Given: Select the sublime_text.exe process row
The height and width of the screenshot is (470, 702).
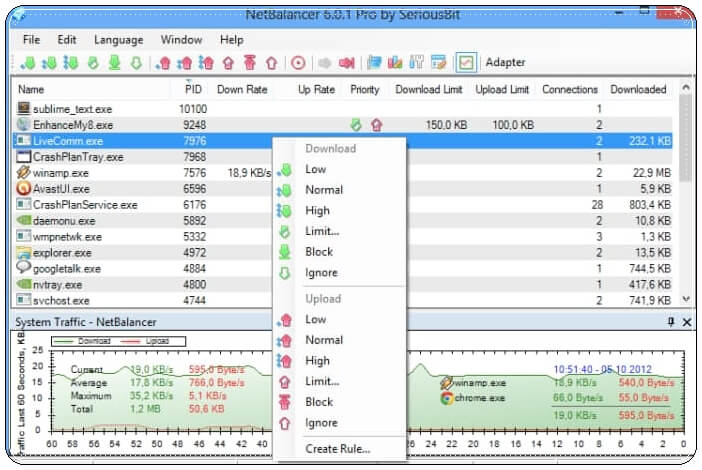Looking at the screenshot, I should coord(342,109).
